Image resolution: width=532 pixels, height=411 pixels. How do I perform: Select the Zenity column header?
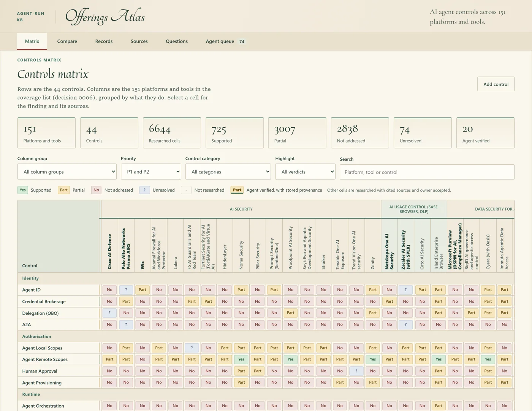[373, 246]
